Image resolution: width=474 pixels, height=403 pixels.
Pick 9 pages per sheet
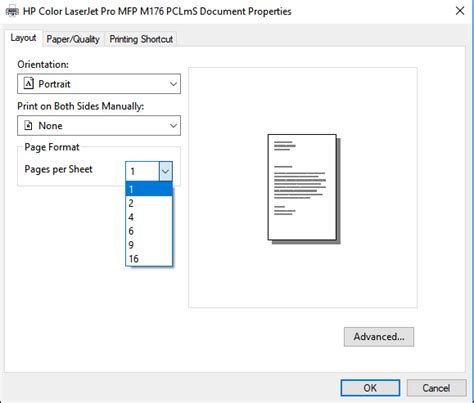pos(149,245)
